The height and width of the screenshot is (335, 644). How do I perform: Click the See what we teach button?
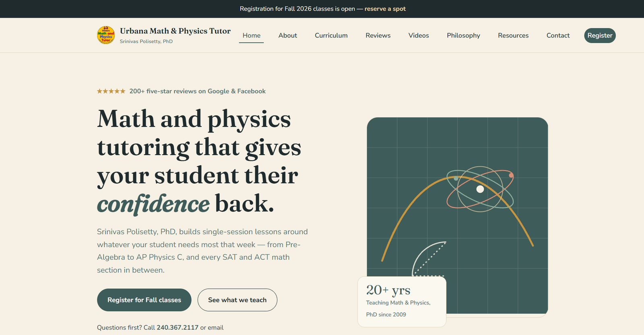(x=237, y=300)
